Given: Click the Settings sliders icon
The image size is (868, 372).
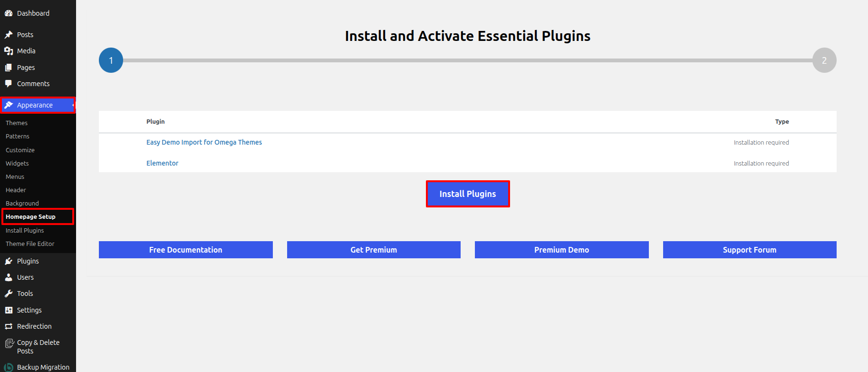Looking at the screenshot, I should click(x=9, y=310).
